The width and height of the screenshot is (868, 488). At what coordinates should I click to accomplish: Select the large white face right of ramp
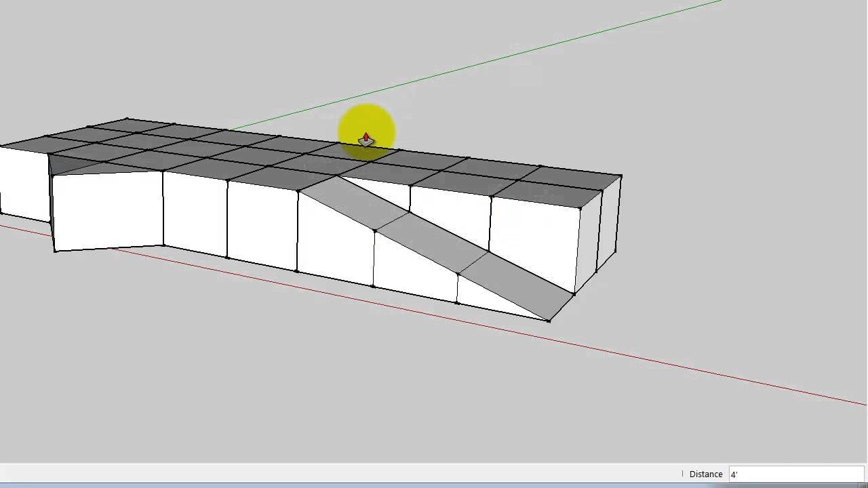(532, 237)
